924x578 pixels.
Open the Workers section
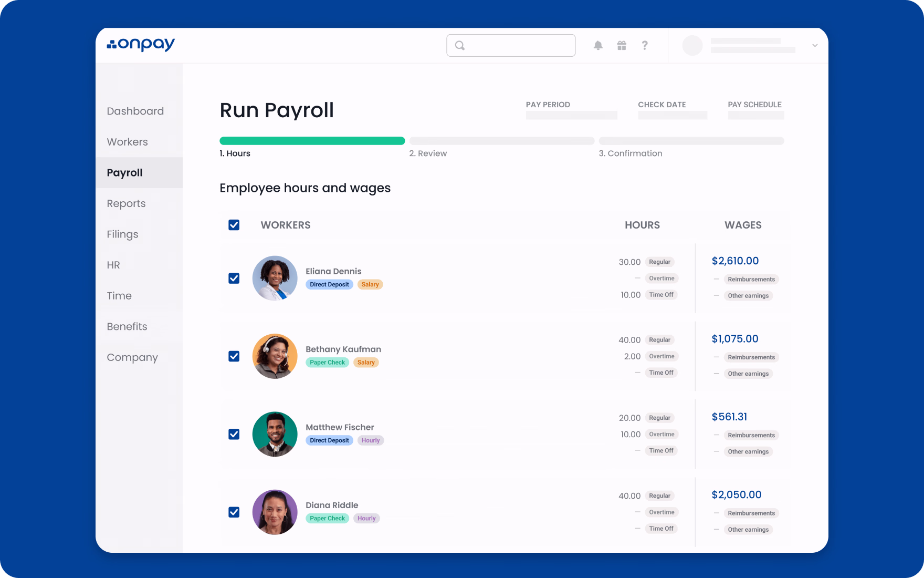pos(127,142)
